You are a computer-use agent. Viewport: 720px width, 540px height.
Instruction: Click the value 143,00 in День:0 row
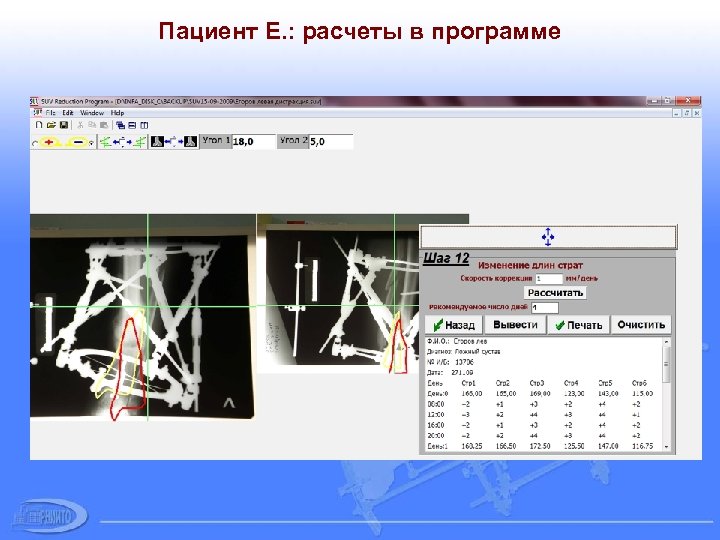608,394
